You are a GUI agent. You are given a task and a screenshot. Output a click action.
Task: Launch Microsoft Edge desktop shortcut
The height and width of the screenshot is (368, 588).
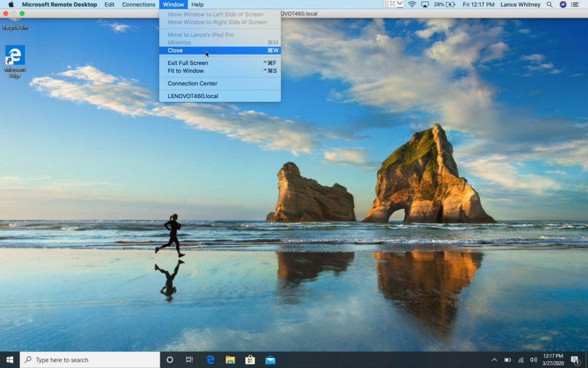click(15, 61)
